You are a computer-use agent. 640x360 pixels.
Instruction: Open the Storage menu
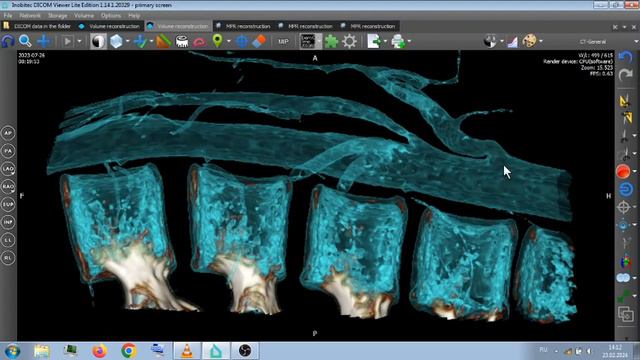click(58, 16)
